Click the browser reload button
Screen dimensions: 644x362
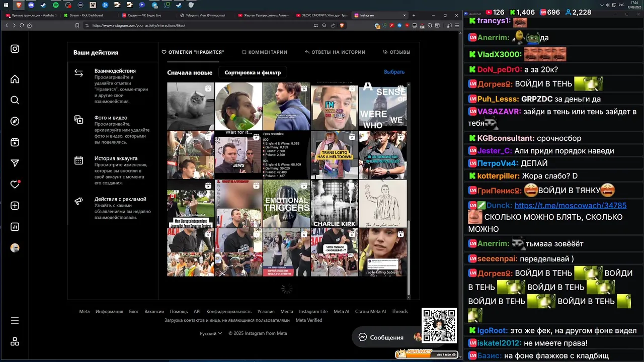tap(22, 25)
